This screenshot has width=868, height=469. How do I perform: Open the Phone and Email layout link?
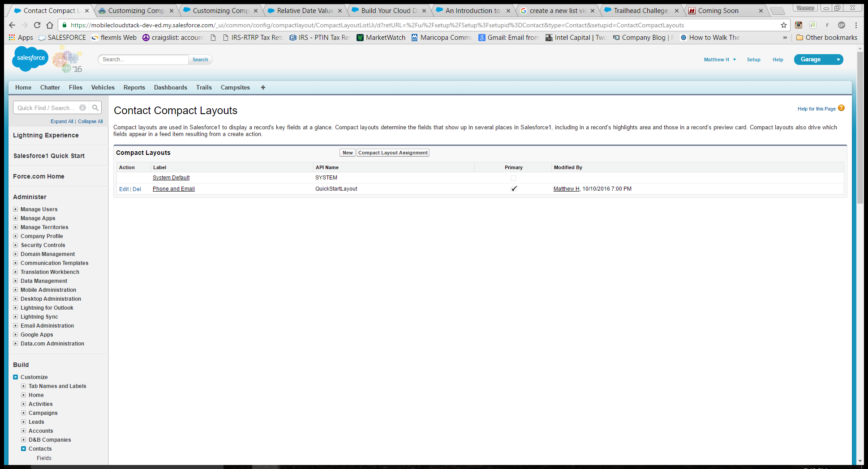[174, 189]
